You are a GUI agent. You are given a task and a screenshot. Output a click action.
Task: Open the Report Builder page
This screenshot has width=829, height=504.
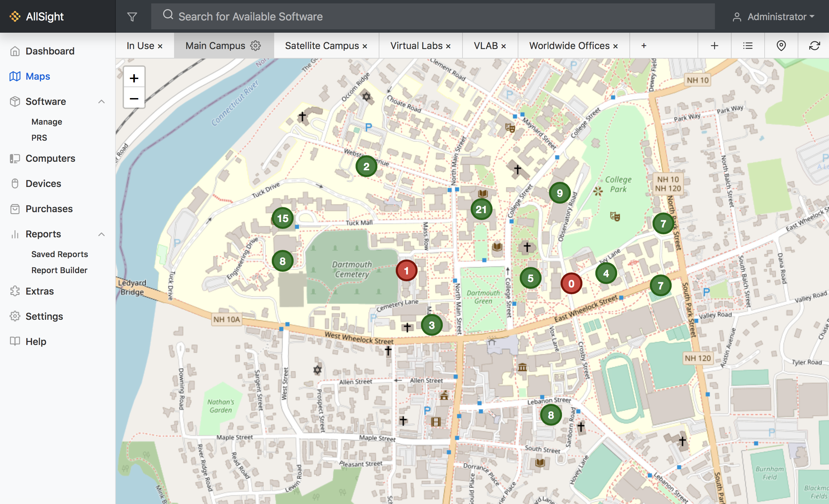coord(59,270)
